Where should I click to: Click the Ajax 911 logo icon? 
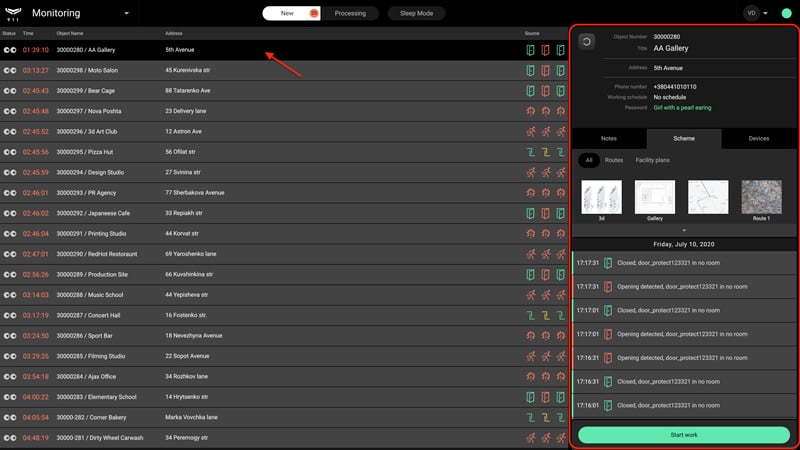point(13,14)
